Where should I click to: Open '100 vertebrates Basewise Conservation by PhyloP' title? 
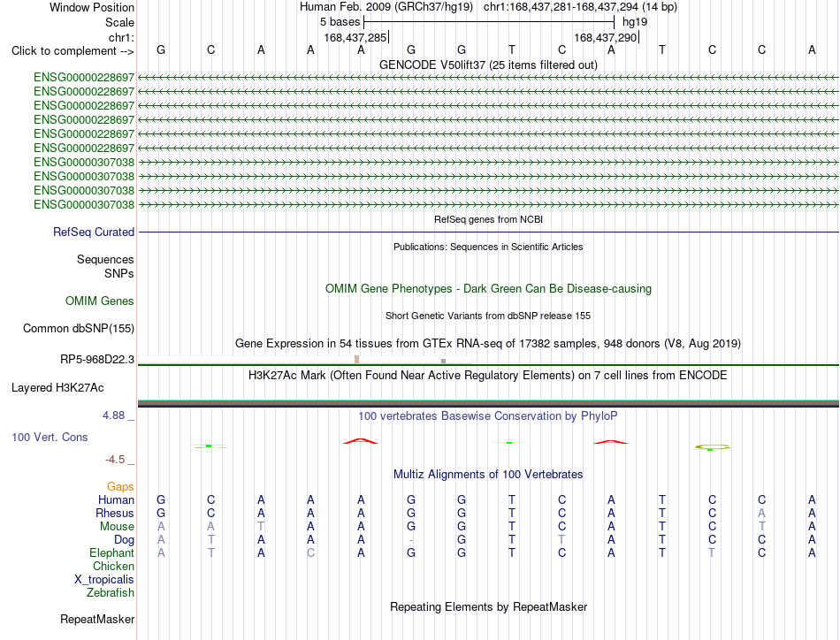pos(488,416)
